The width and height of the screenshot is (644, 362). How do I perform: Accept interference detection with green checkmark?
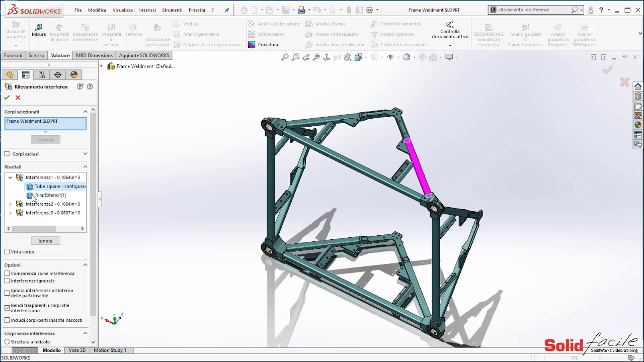pos(7,98)
